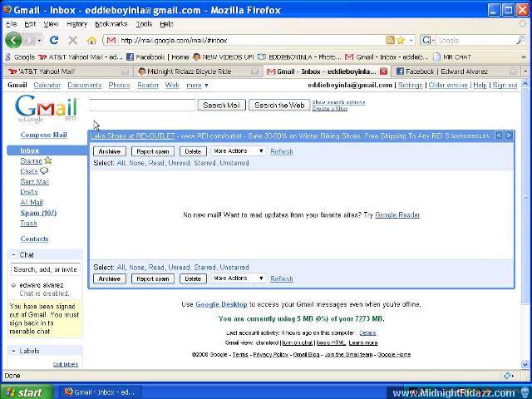Click the top Refresh link
The width and height of the screenshot is (532, 399).
tap(281, 151)
